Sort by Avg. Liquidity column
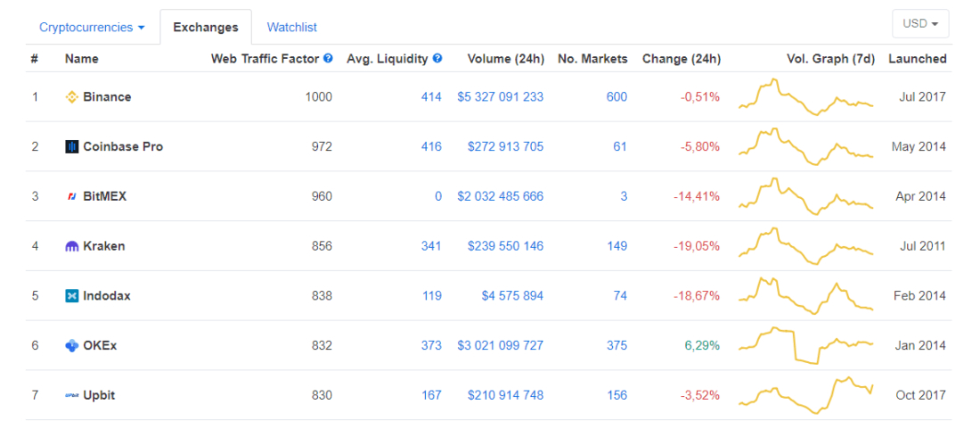The image size is (980, 421). tap(387, 59)
